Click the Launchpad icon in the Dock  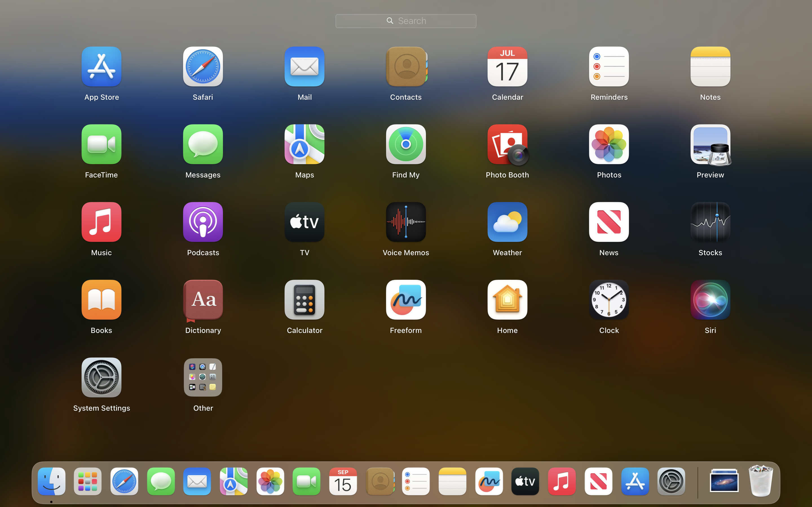click(88, 482)
